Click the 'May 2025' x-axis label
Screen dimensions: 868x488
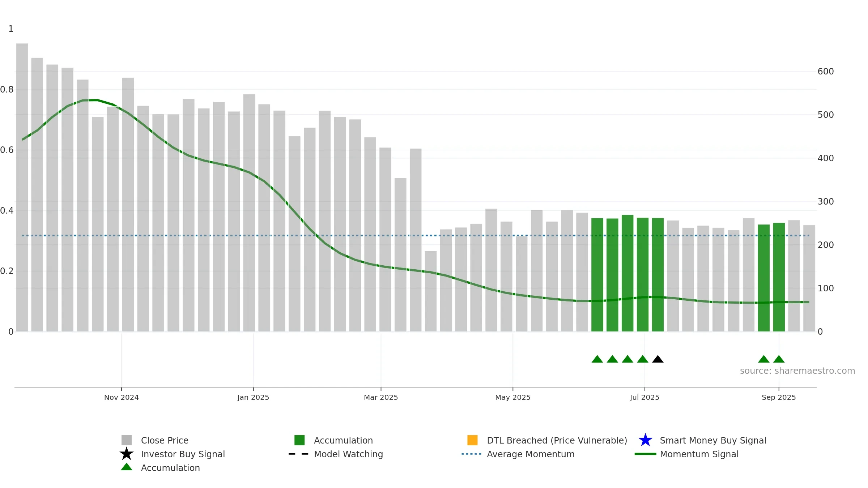pos(513,397)
